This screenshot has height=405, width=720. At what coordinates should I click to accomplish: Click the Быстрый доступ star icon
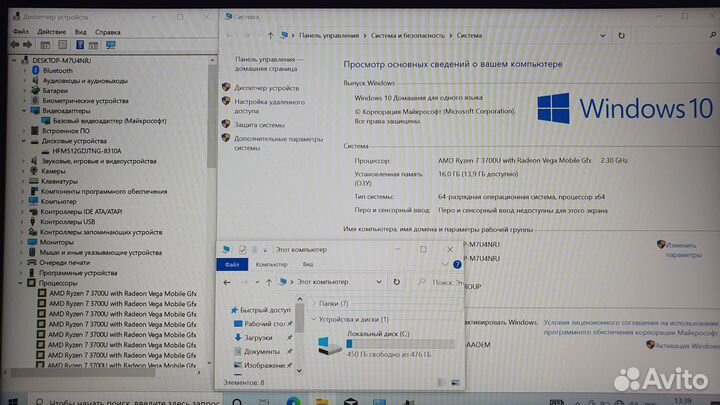tap(234, 310)
